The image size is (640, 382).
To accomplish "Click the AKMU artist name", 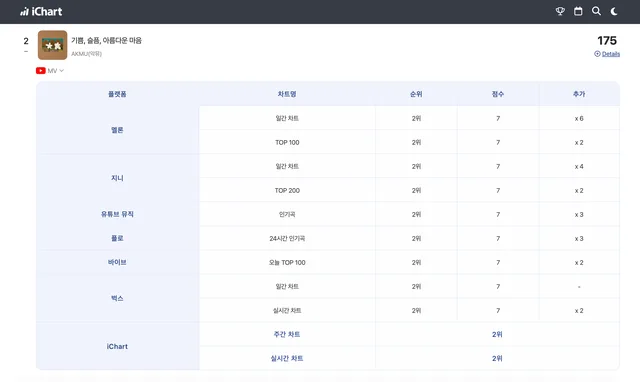I will point(87,53).
